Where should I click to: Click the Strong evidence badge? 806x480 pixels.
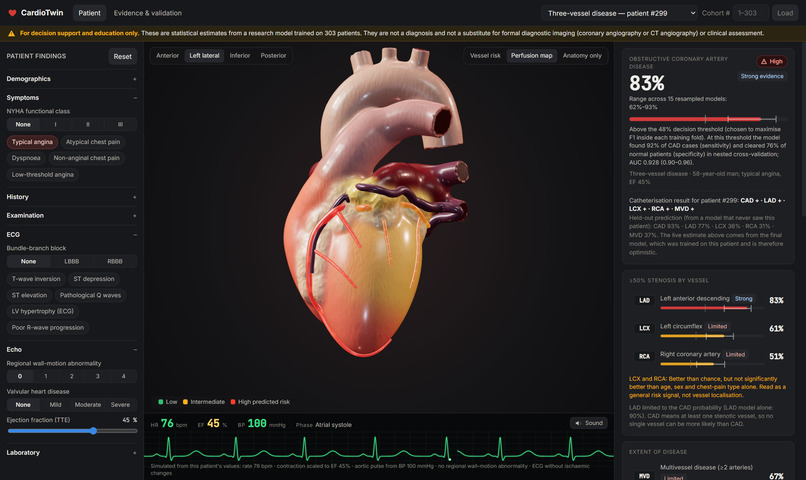tap(762, 76)
